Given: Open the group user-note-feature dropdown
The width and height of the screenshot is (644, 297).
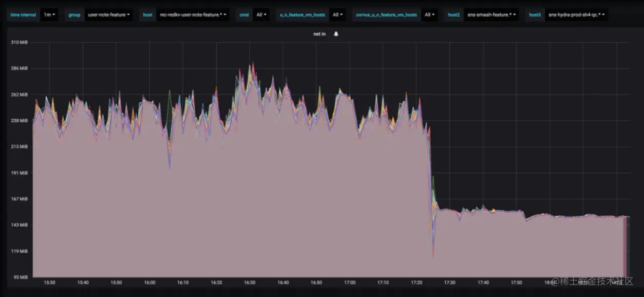Looking at the screenshot, I should click(108, 15).
